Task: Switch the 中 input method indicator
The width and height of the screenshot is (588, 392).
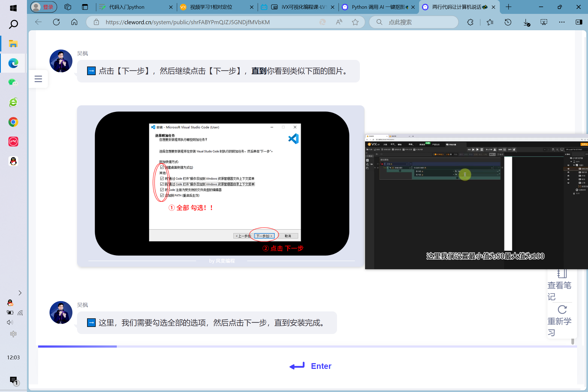Action: 13,334
